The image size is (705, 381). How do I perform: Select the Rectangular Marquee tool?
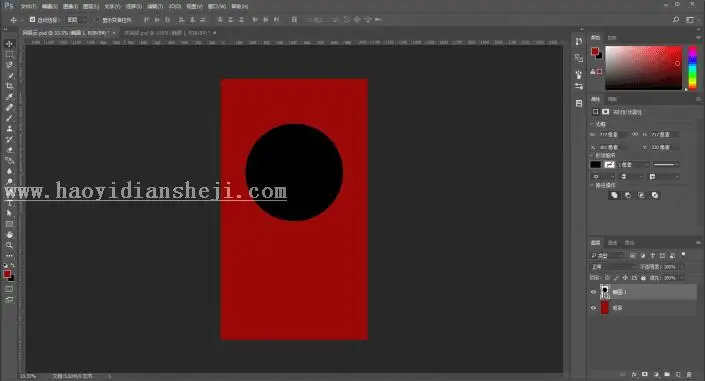pyautogui.click(x=9, y=54)
